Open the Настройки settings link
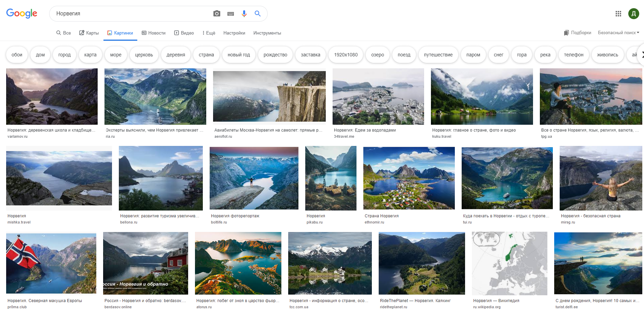This screenshot has width=644, height=312. 234,33
